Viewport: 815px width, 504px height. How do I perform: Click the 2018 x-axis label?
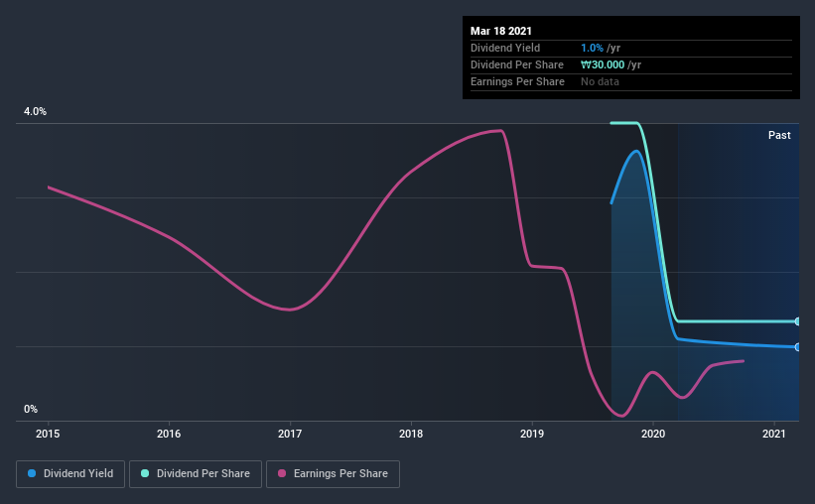point(411,434)
